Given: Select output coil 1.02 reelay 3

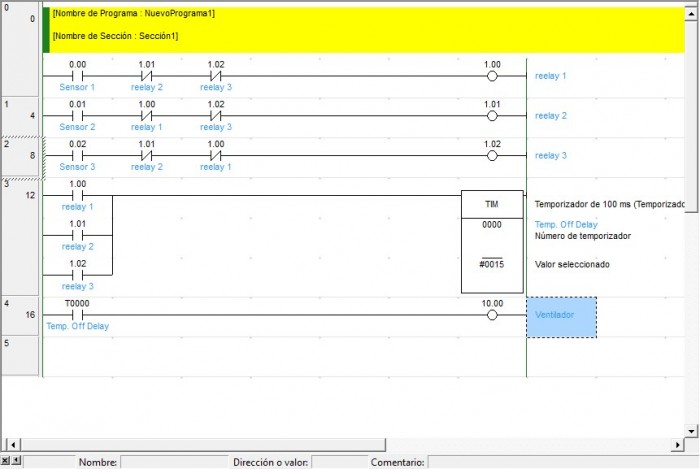Looking at the screenshot, I should tap(492, 155).
